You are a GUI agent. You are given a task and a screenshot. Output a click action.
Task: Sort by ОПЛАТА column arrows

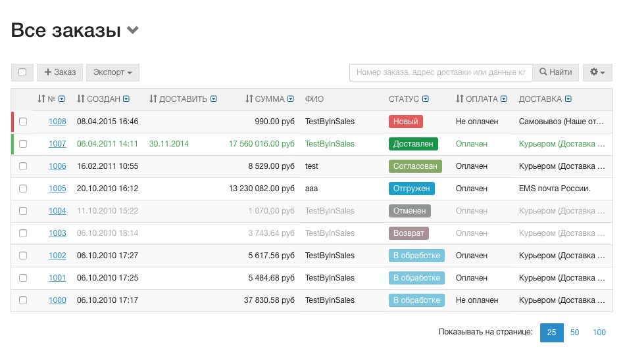(x=459, y=99)
